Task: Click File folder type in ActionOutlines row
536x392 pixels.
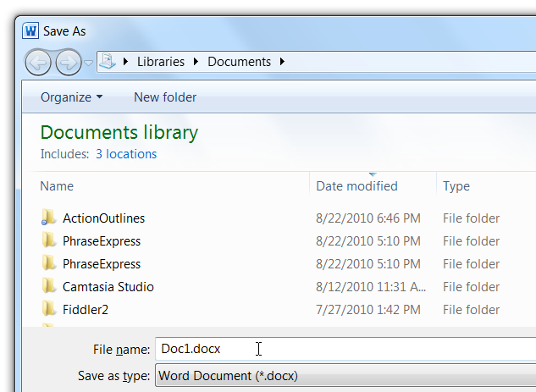Action: [x=472, y=218]
